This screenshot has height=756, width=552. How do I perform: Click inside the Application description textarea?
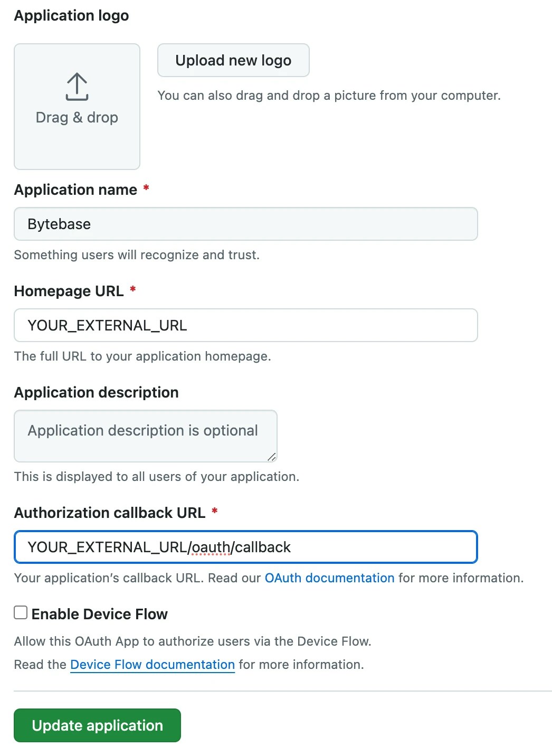[145, 436]
